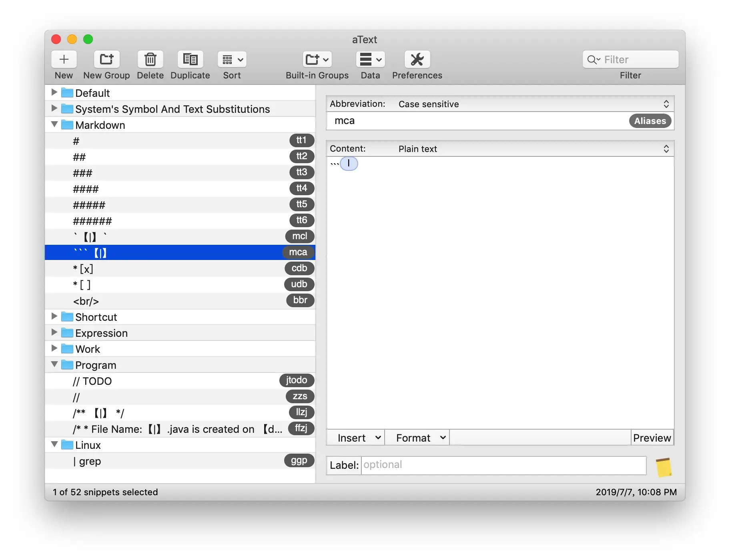Viewport: 730px width, 560px height.
Task: Click the Preview button
Action: pos(652,438)
